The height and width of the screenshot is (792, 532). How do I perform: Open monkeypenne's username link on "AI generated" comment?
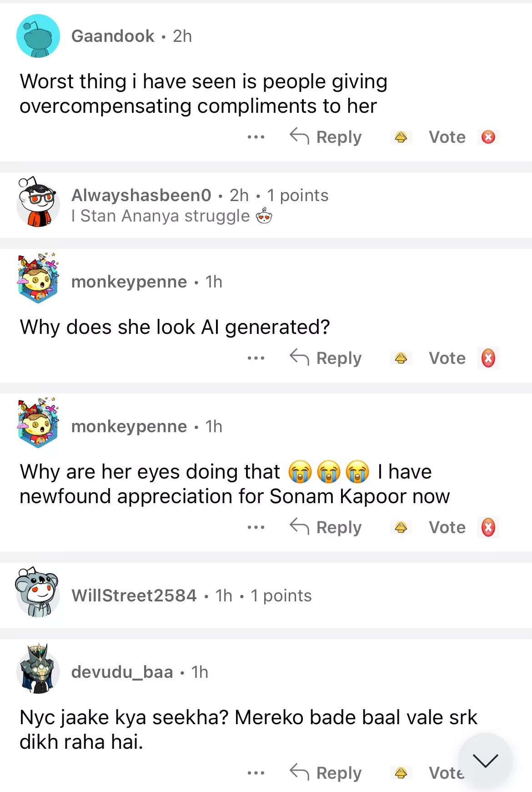[x=129, y=282]
